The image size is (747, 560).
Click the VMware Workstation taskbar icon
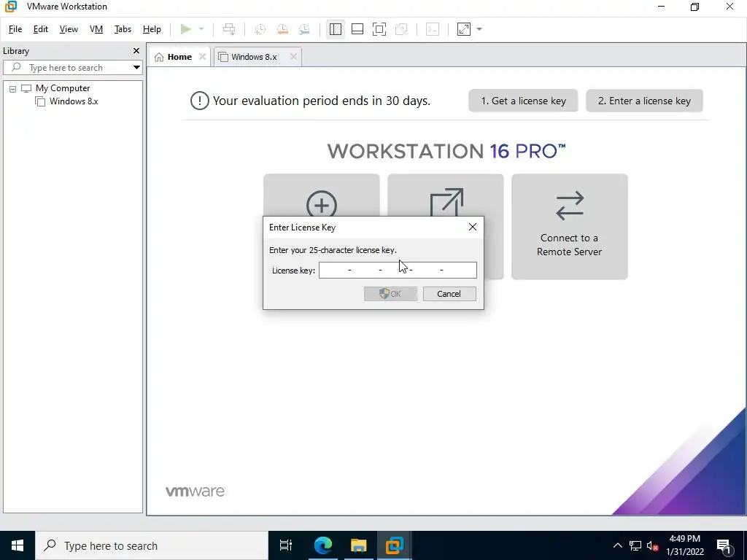395,545
